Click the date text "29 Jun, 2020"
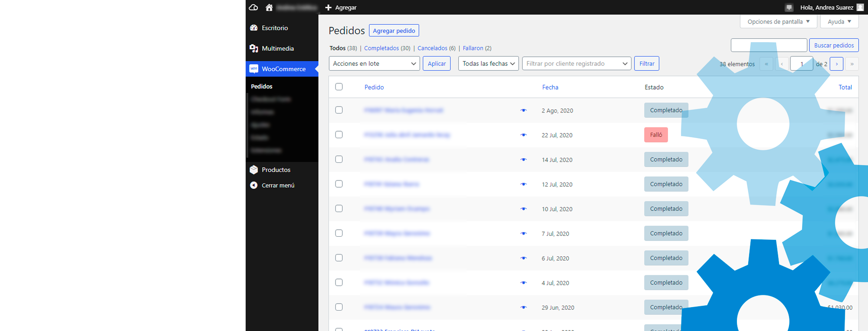The height and width of the screenshot is (331, 868). click(x=558, y=308)
